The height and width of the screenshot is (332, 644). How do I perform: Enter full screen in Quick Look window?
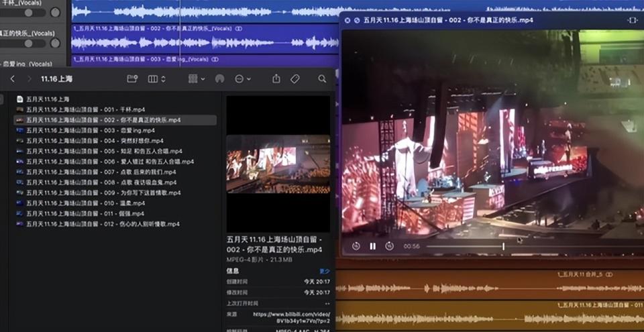pyautogui.click(x=633, y=20)
